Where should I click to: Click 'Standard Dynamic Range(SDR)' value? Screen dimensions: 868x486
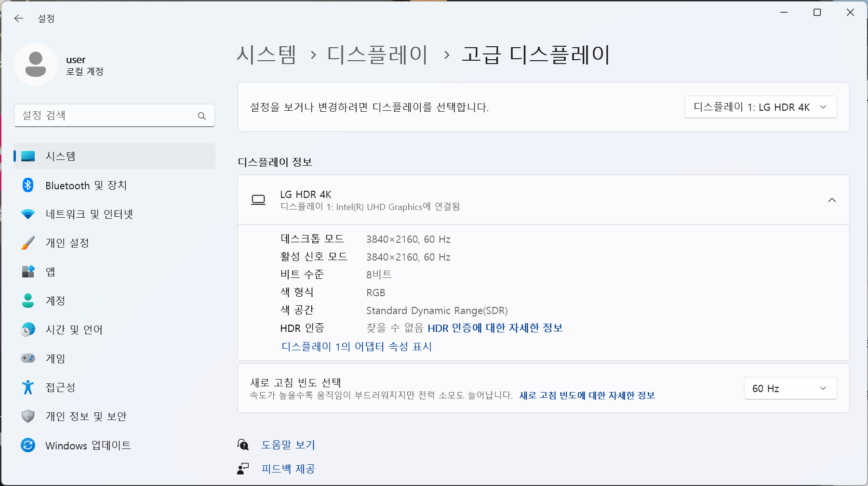tap(437, 310)
